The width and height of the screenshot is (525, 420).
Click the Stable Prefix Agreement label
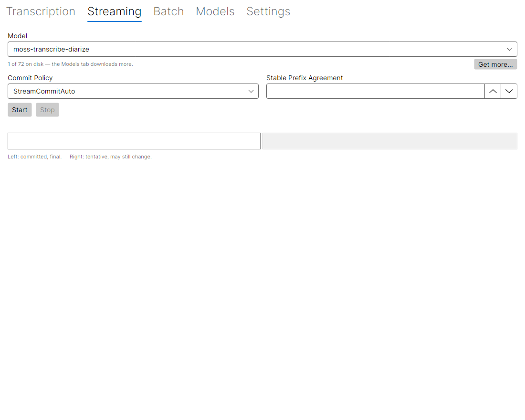point(304,78)
